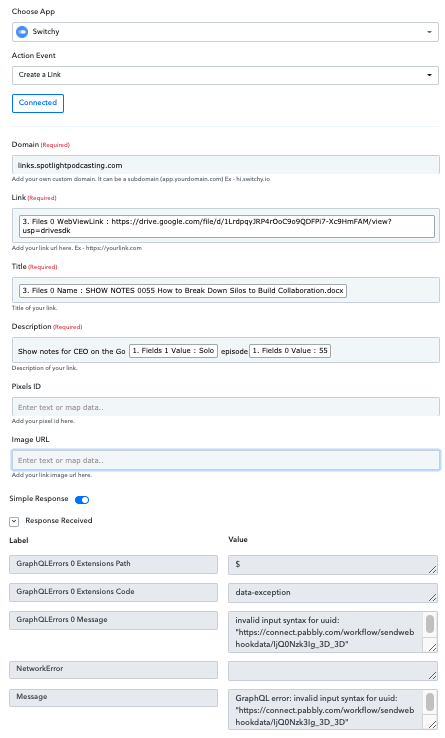The height and width of the screenshot is (738, 445).
Task: Focus the Image URL input field
Action: 226,460
